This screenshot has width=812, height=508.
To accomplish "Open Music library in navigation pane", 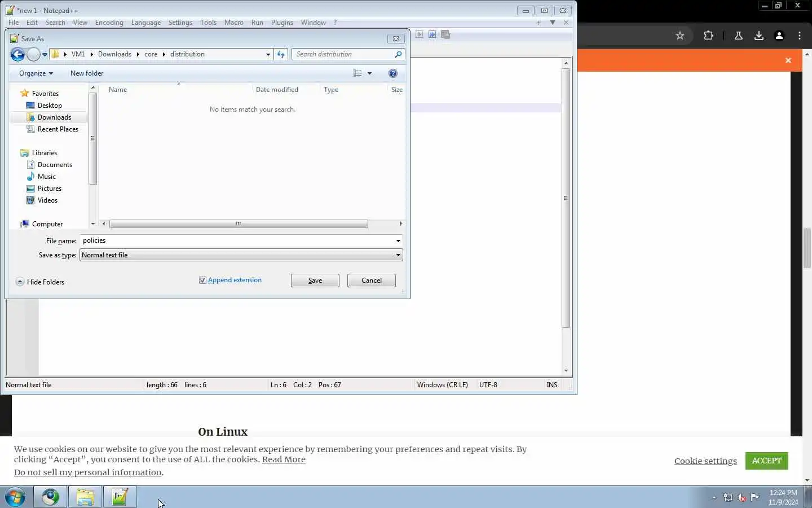I will [46, 177].
